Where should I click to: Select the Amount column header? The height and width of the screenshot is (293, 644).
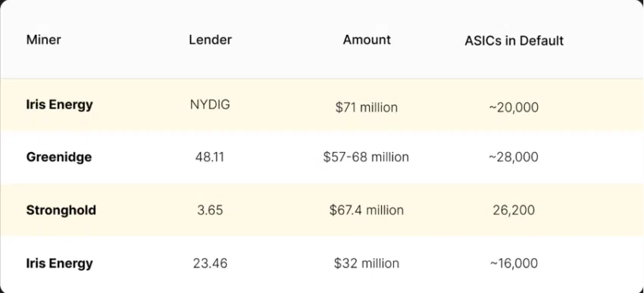(x=367, y=40)
